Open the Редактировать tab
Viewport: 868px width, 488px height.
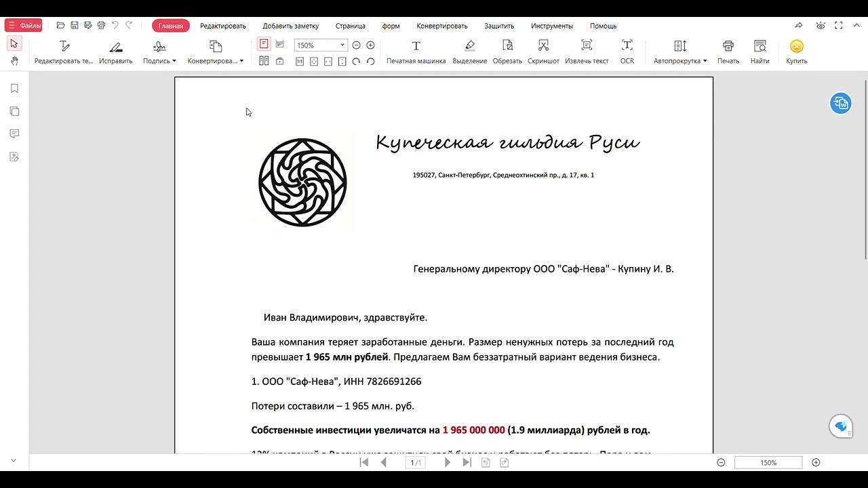pos(223,26)
